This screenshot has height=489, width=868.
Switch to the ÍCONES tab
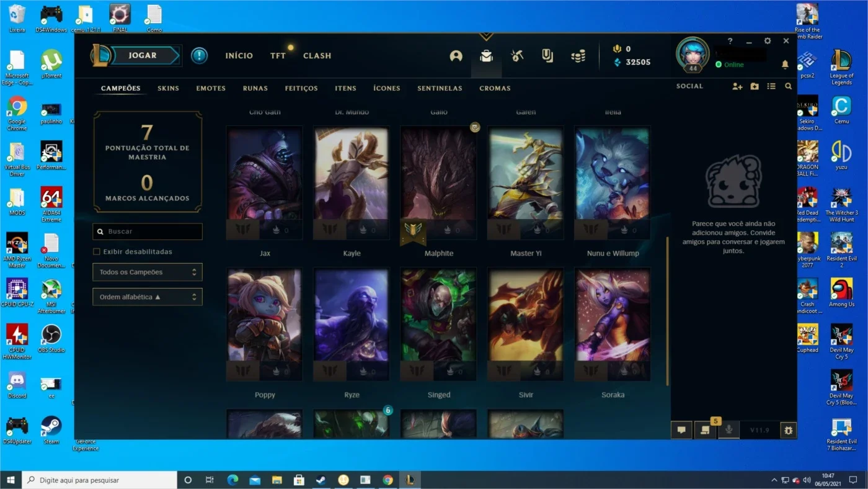(x=387, y=88)
